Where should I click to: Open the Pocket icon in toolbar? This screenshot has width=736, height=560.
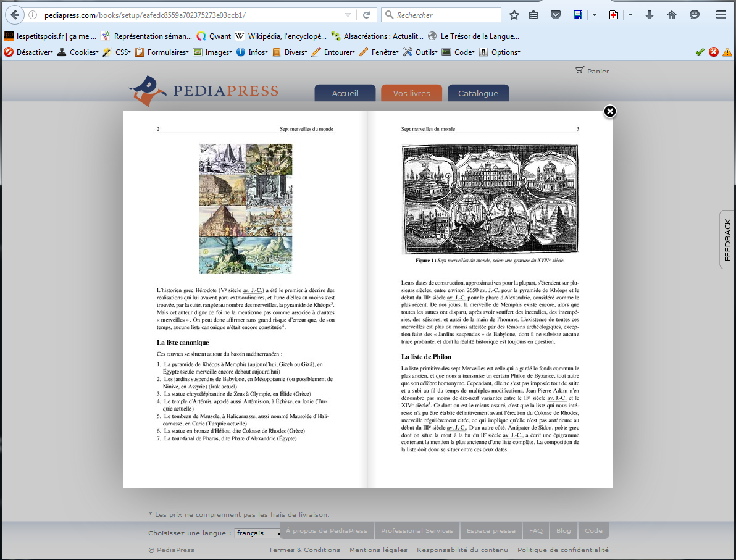click(555, 15)
